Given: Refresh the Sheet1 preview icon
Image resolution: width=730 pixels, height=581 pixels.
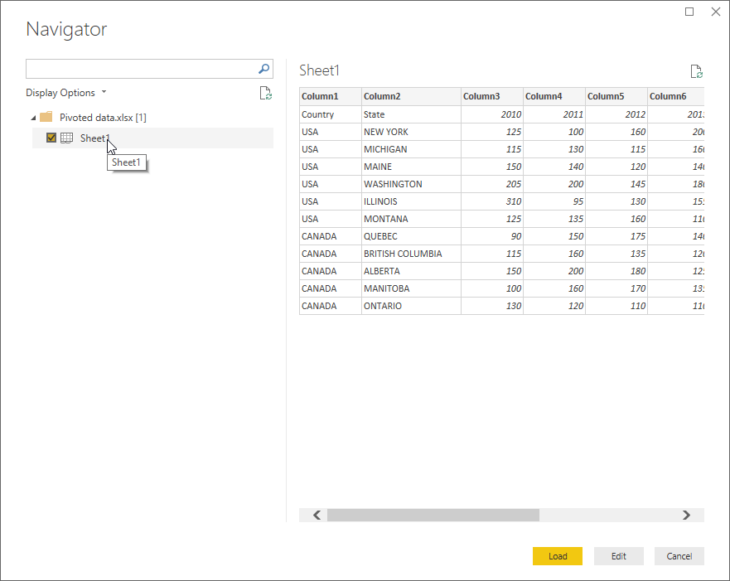Looking at the screenshot, I should pyautogui.click(x=696, y=71).
